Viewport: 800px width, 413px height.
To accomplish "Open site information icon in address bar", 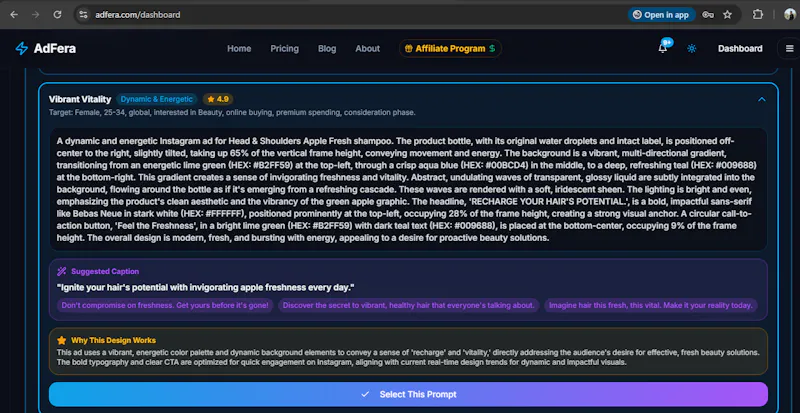I will (x=84, y=15).
